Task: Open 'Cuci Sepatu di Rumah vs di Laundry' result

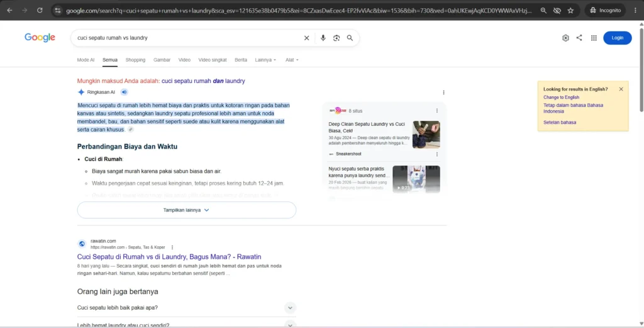Action: pyautogui.click(x=169, y=257)
